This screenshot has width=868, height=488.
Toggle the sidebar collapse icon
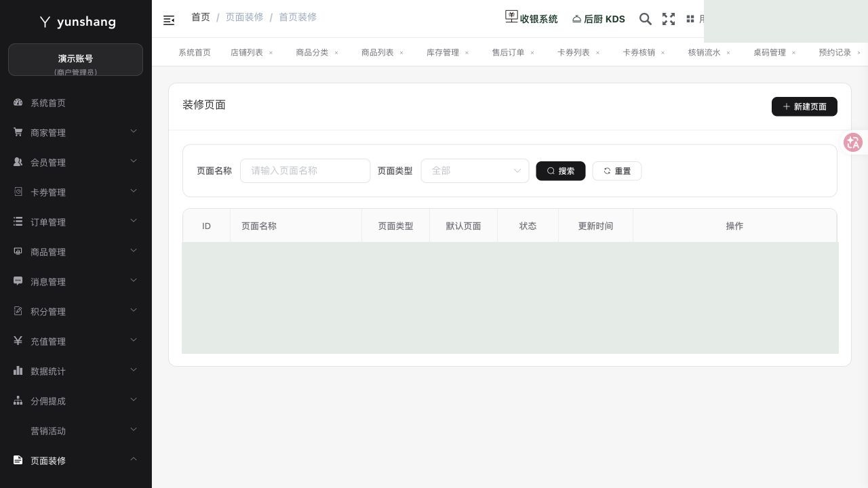coord(169,20)
